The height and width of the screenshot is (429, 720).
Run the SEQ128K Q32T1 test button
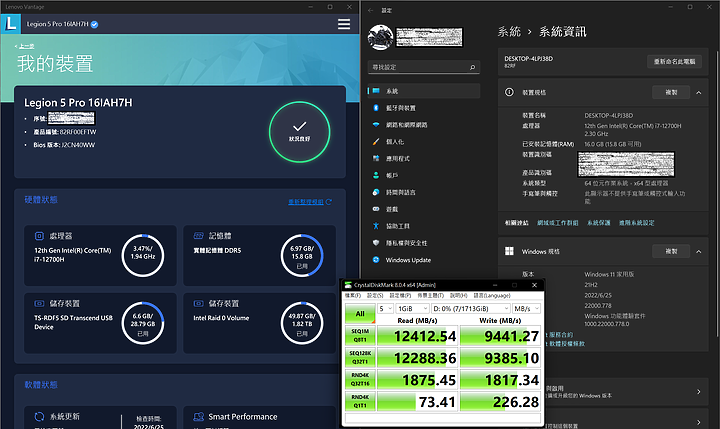click(x=360, y=357)
